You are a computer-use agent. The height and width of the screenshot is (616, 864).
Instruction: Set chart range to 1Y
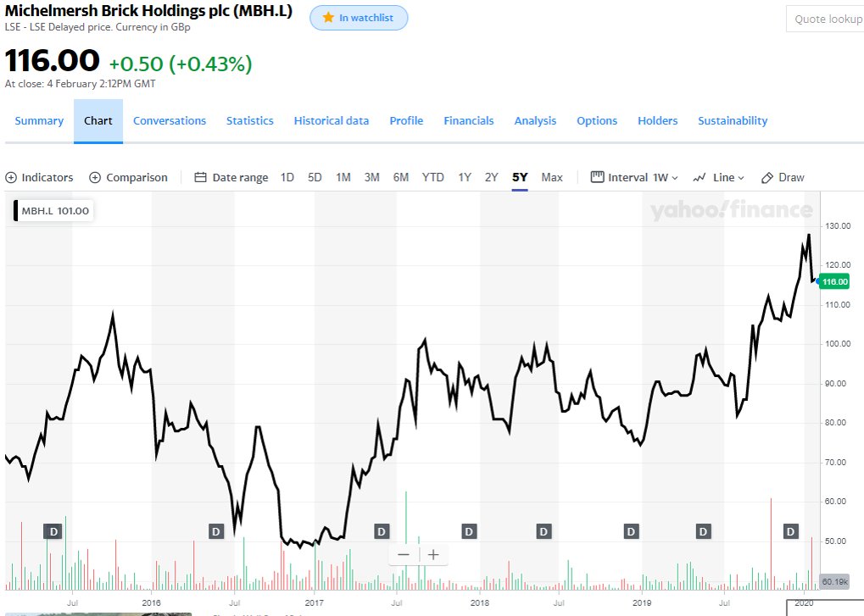[x=465, y=177]
